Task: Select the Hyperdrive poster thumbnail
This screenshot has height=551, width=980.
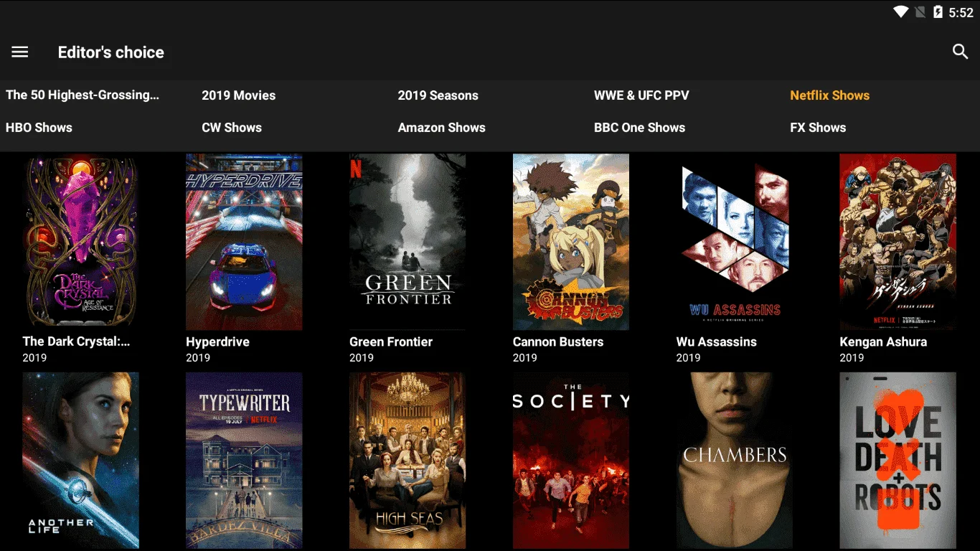Action: 244,242
